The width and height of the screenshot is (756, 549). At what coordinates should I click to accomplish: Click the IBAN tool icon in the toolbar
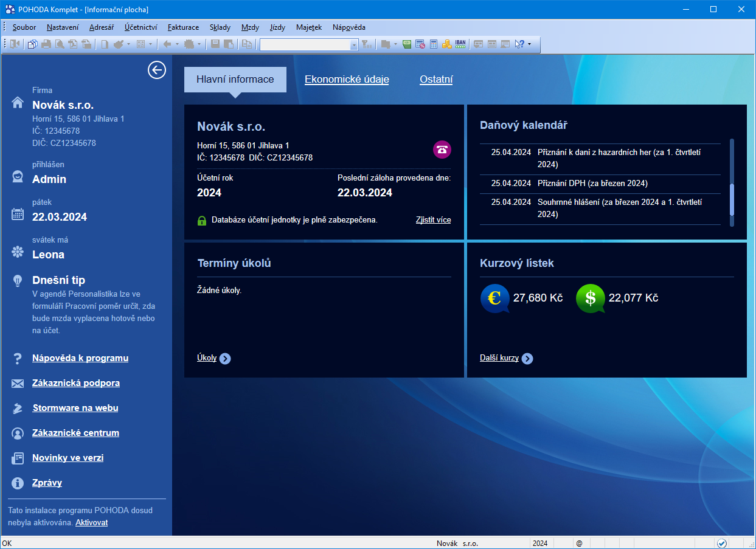[x=460, y=44]
